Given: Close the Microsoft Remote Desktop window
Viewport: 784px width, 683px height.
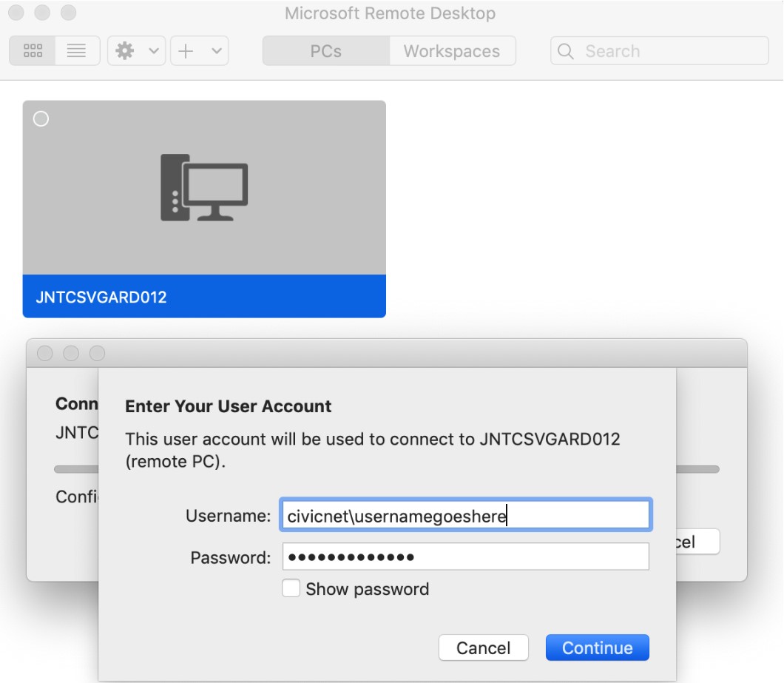Looking at the screenshot, I should (16, 13).
